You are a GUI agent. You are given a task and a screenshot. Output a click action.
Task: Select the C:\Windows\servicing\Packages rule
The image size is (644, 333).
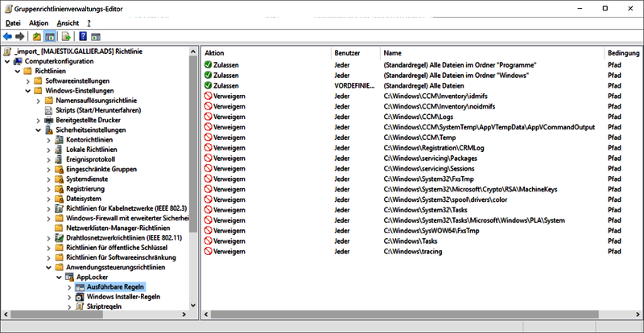point(430,158)
